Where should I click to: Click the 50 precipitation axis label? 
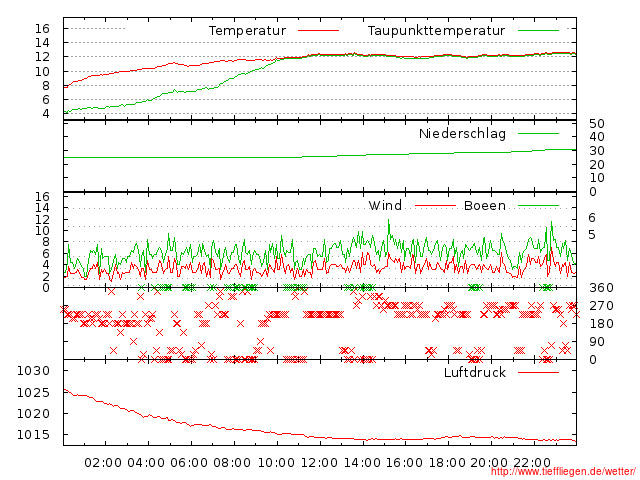coord(597,124)
